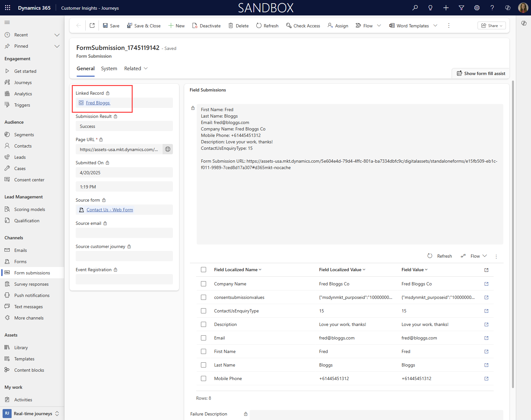Click the help question mark icon
Screen dimensions: 531x420
coord(492,8)
